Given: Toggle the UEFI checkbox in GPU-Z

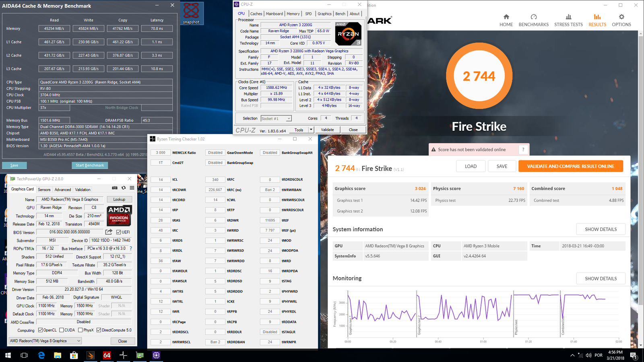Looking at the screenshot, I should pyautogui.click(x=119, y=232).
